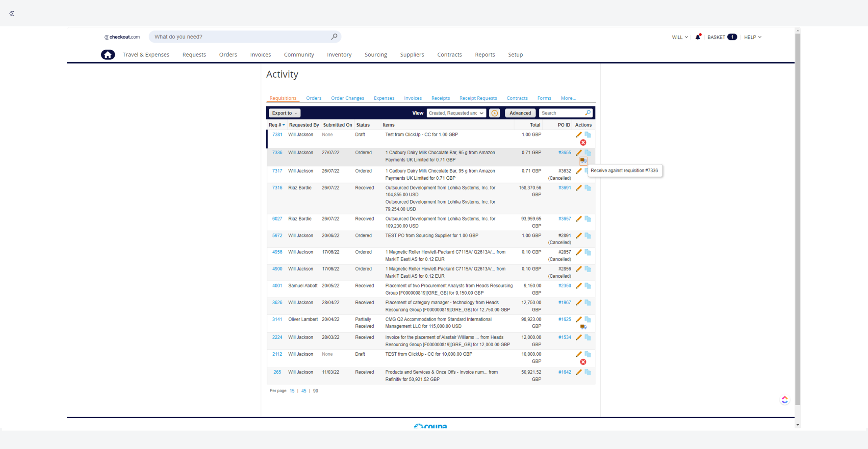Image resolution: width=868 pixels, height=449 pixels.
Task: Sort by the Status column header
Action: tap(363, 125)
